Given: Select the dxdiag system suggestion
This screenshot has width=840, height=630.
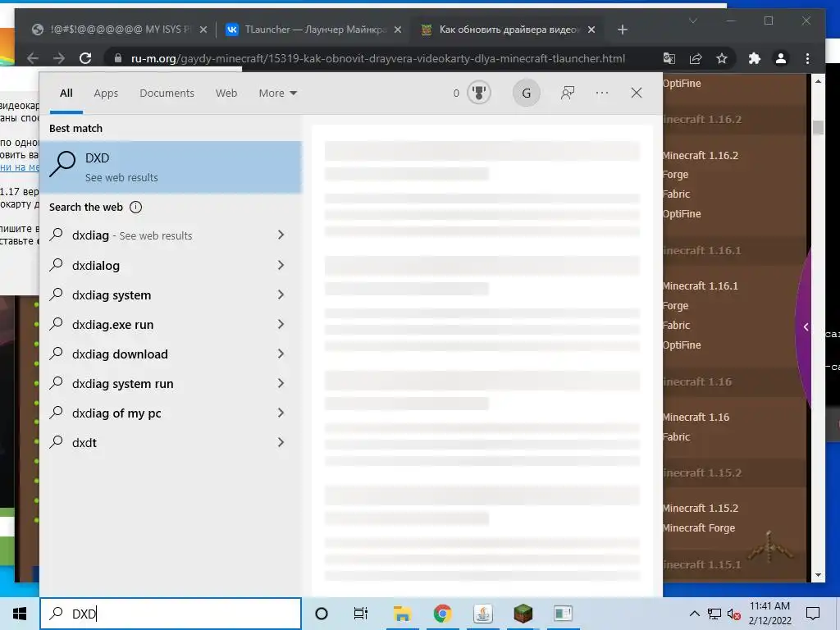Looking at the screenshot, I should point(171,294).
